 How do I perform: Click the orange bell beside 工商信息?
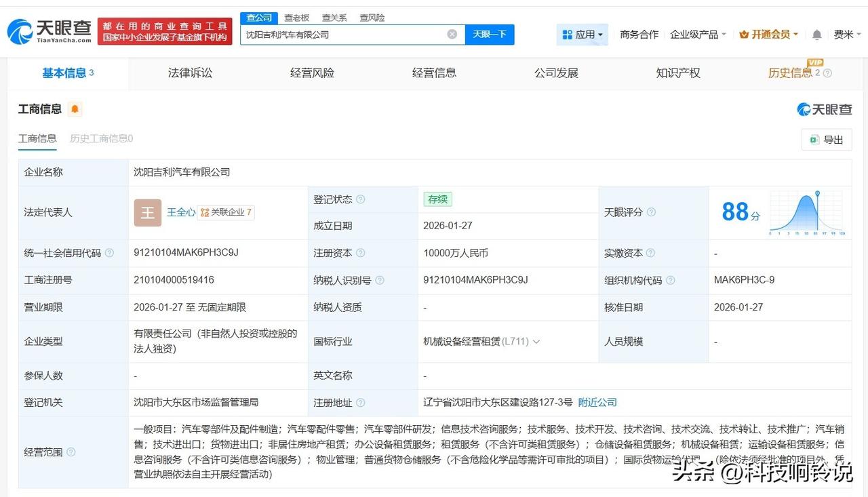click(75, 108)
